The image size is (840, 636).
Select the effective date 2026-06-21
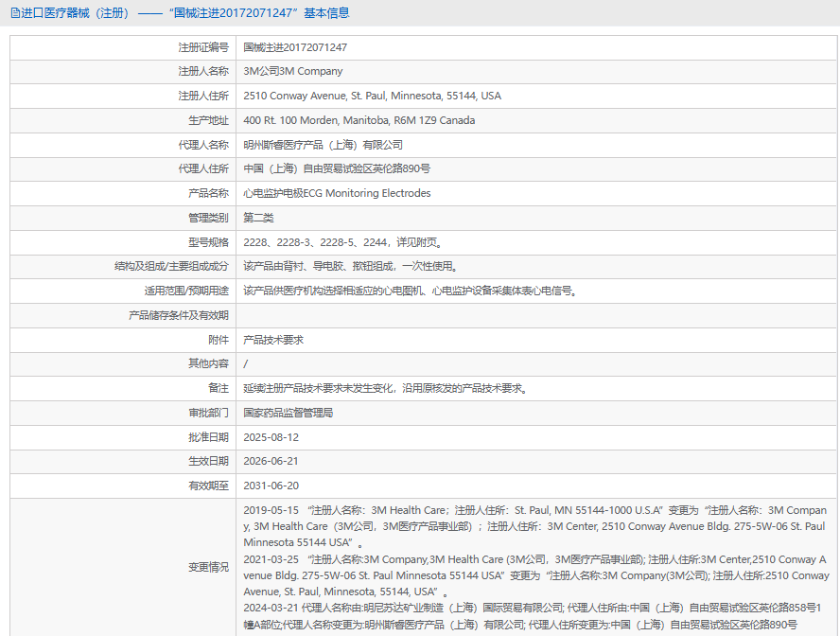pos(271,461)
